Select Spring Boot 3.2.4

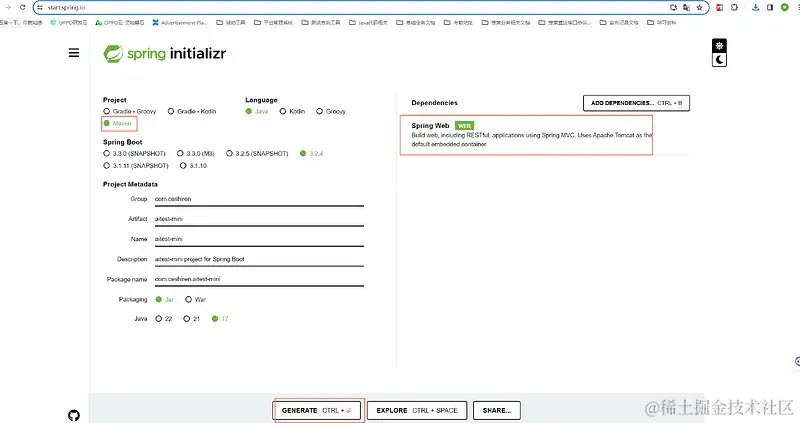coord(312,154)
